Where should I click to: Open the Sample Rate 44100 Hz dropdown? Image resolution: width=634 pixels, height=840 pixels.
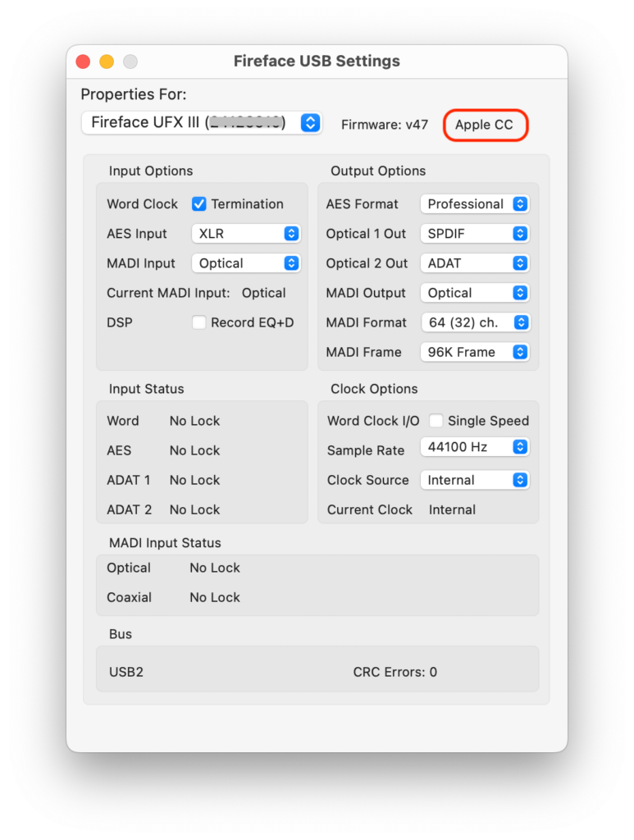click(x=474, y=447)
